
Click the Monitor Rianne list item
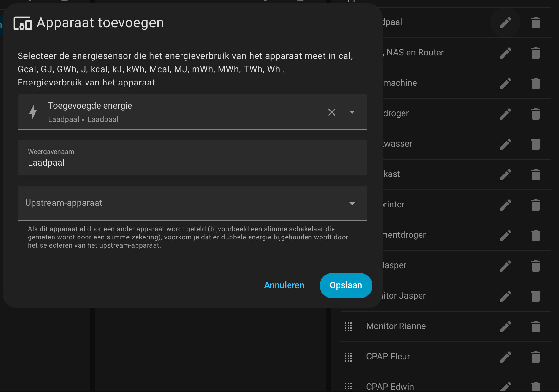[396, 326]
